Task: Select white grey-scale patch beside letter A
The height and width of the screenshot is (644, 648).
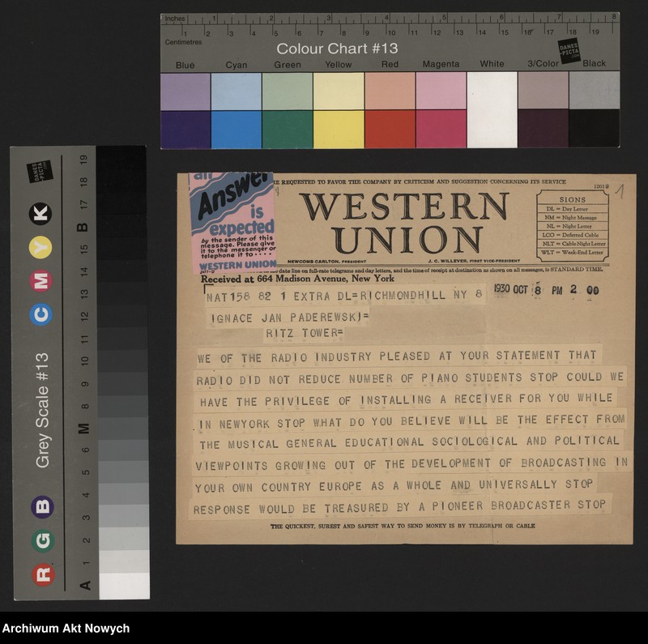Action: click(125, 586)
